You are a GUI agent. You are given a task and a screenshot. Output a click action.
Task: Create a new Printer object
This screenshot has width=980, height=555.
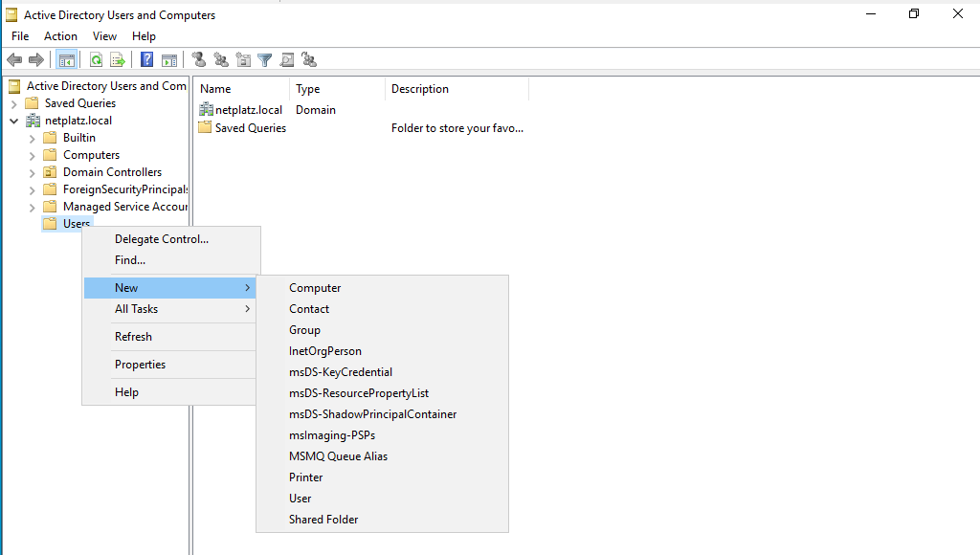pos(383,477)
